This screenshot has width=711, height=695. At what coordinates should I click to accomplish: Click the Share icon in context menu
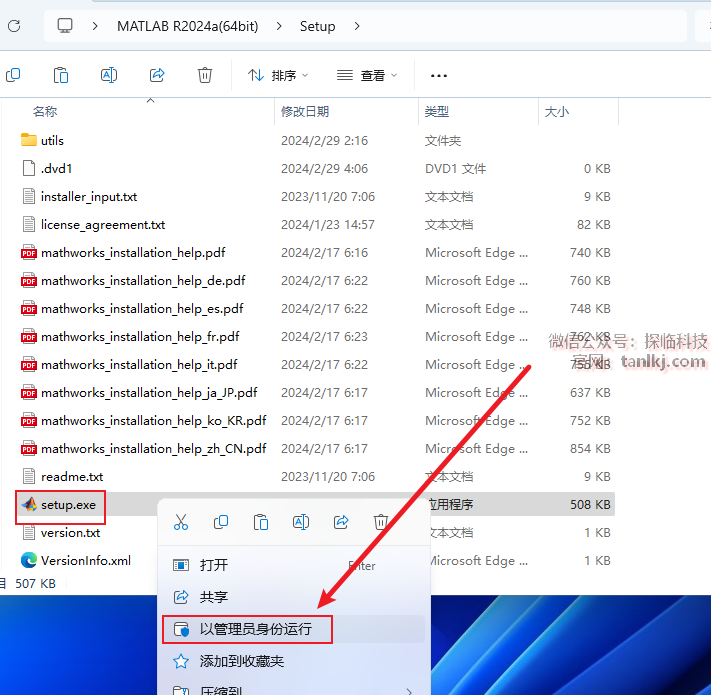(x=341, y=522)
